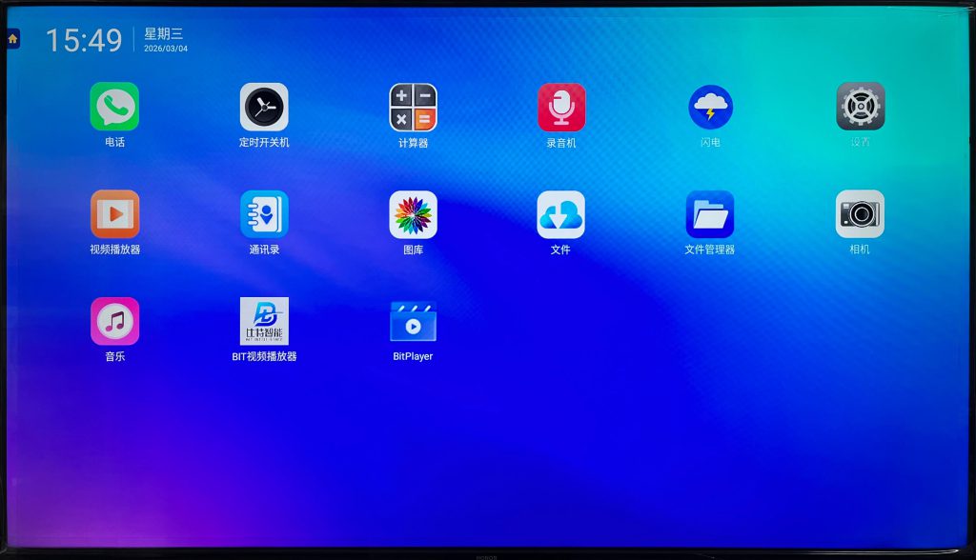Open the 设置 gear icon
This screenshot has width=976, height=560.
tap(860, 107)
